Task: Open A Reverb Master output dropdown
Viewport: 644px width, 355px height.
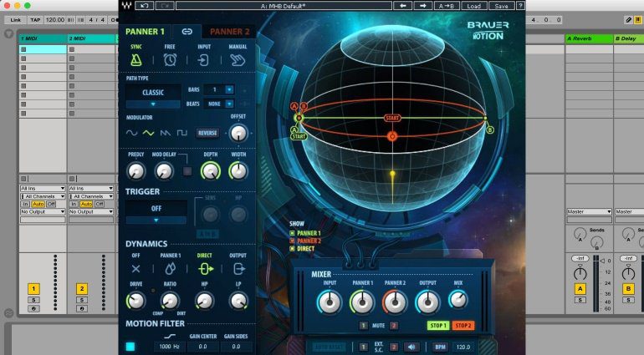Action: click(x=590, y=212)
